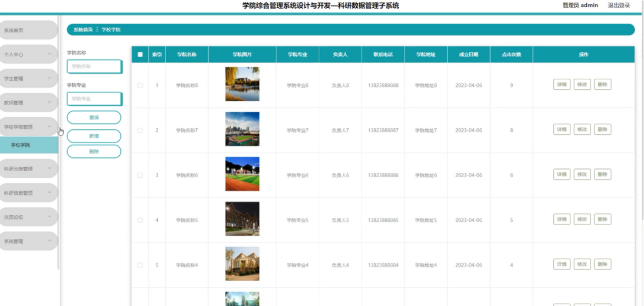Screen dimensions: 644x306
Task: Click 修改 for row 学院名称7
Action: [x=582, y=129]
